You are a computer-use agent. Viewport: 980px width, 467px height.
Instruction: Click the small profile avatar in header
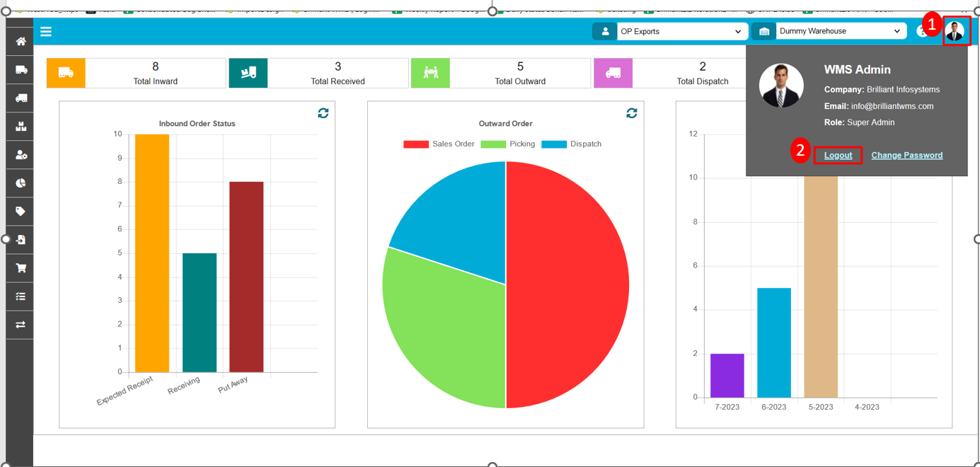[x=955, y=31]
